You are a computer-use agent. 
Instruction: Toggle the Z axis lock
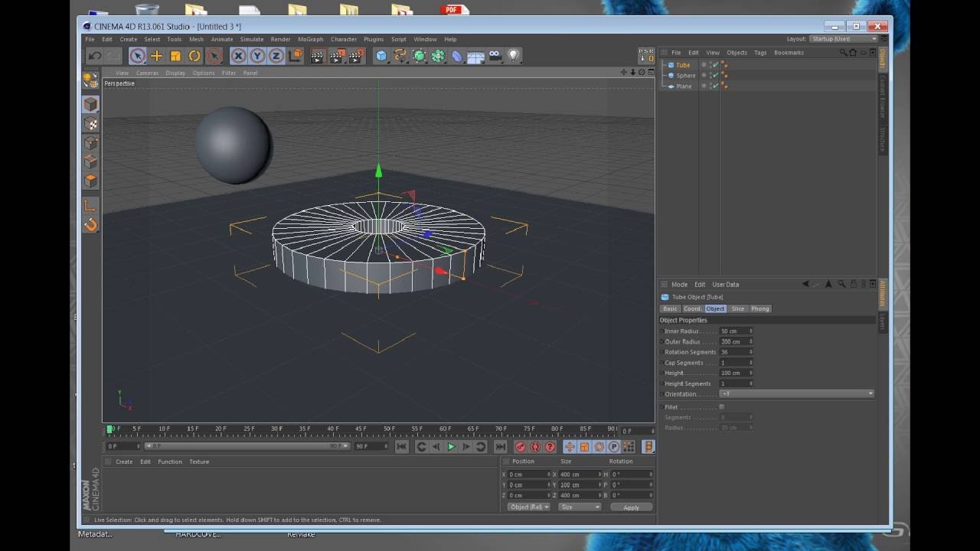(x=276, y=56)
